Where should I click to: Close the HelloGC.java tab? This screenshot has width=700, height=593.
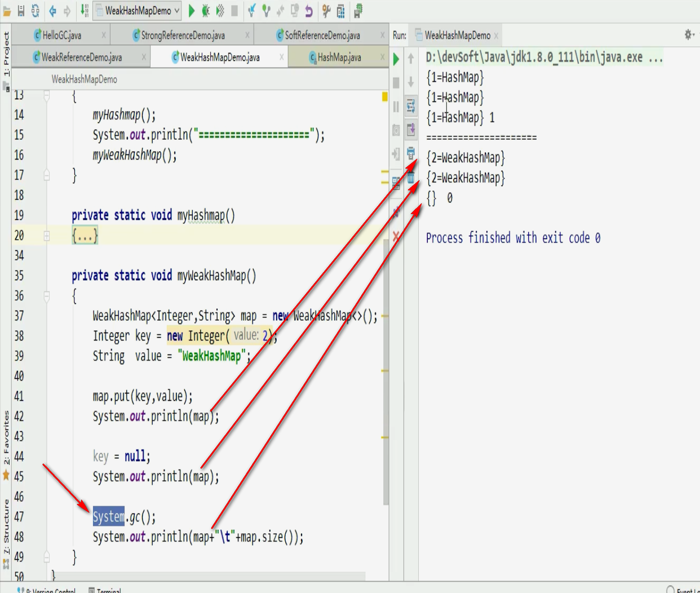(x=104, y=35)
